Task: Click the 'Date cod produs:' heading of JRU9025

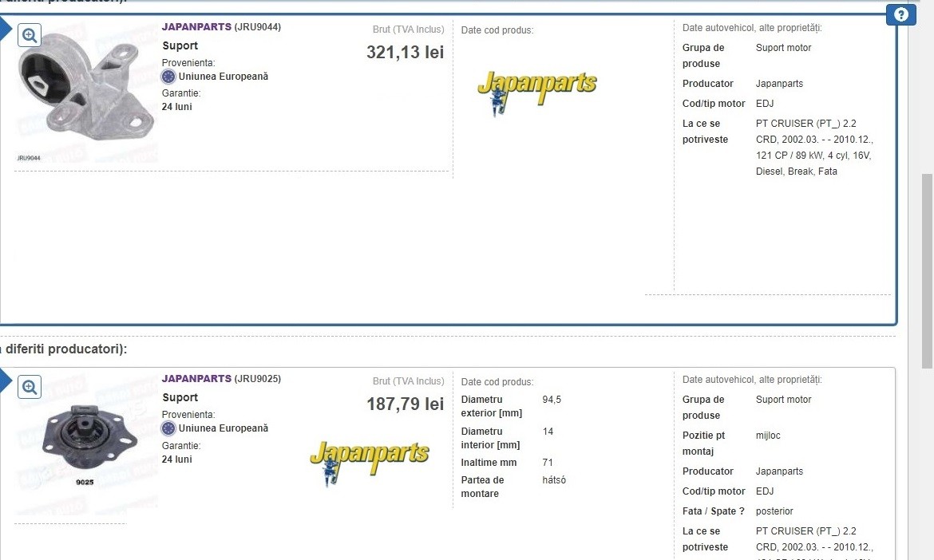Action: (497, 382)
